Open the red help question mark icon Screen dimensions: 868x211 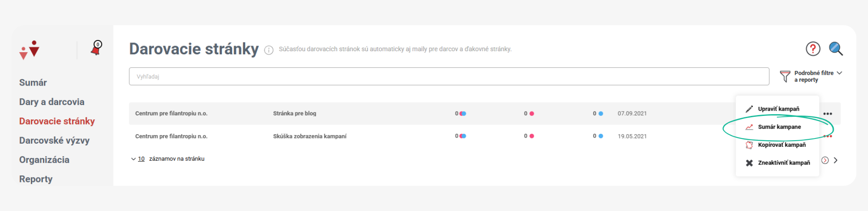tap(813, 49)
